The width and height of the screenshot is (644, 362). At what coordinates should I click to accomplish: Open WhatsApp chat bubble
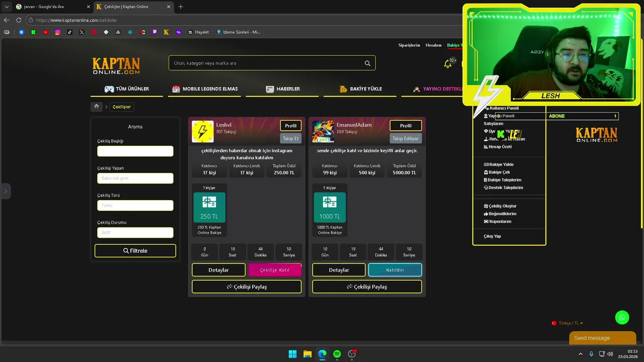(x=622, y=317)
